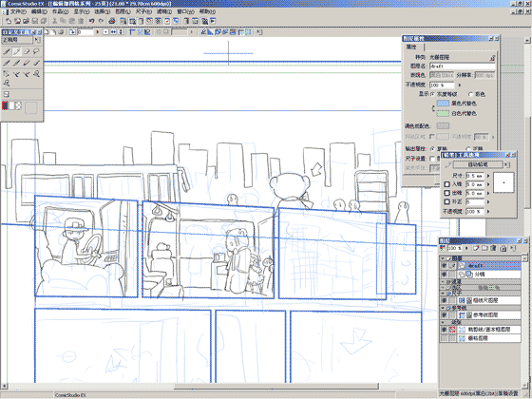The width and height of the screenshot is (532, 399).
Task: Select the pencil tool in the tool palette
Action: pyautogui.click(x=16, y=51)
